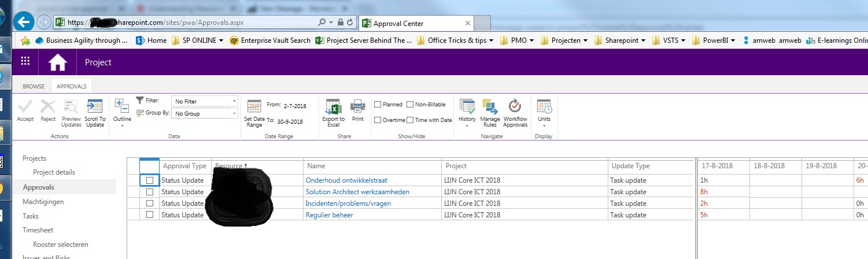Toggle the Planned checkbox
This screenshot has width=868, height=259.
(x=378, y=105)
